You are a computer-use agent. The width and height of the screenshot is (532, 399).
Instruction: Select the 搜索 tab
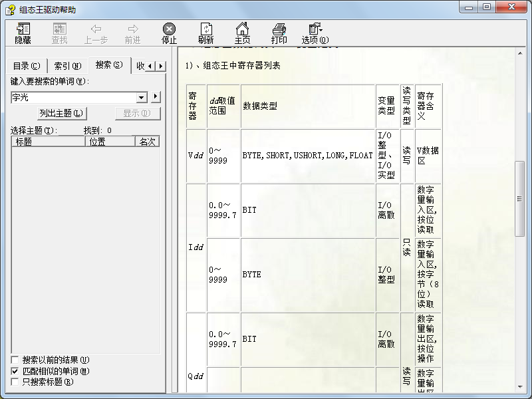click(109, 65)
